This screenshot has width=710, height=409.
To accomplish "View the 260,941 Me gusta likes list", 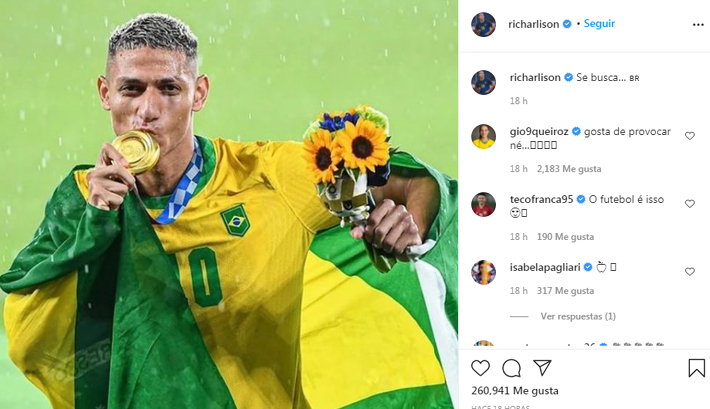I will click(x=515, y=390).
